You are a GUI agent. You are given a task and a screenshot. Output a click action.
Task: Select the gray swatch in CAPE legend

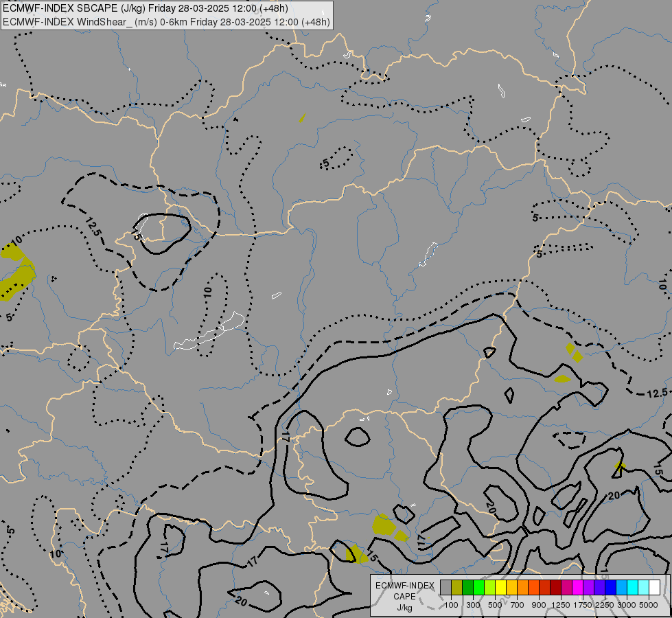[445, 588]
